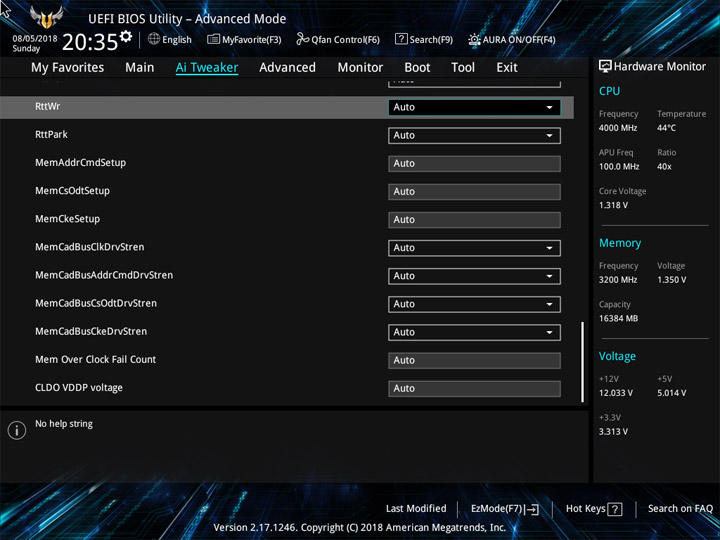Select Mem Over Clock Fail Count label
Screen dimensions: 720x540
click(96, 360)
